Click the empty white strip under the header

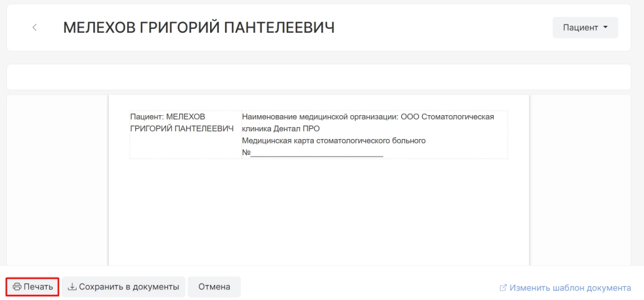(x=318, y=77)
